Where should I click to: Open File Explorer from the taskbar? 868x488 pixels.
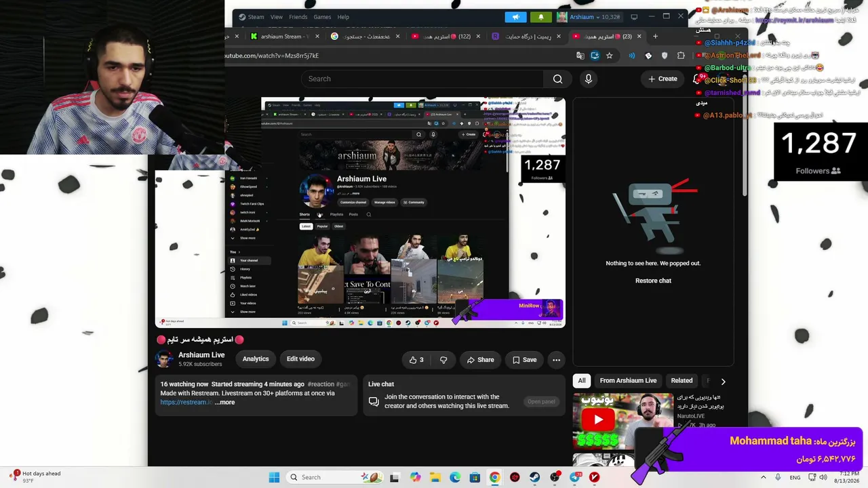(x=435, y=477)
